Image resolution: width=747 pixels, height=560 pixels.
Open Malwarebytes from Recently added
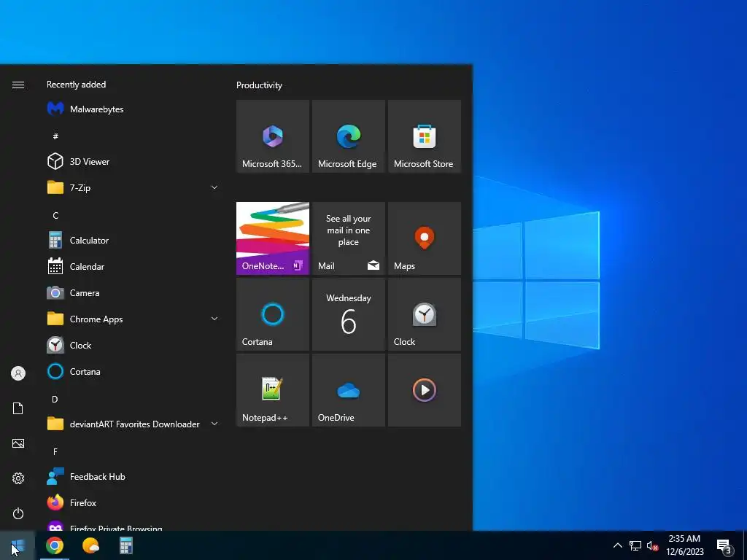[133, 109]
